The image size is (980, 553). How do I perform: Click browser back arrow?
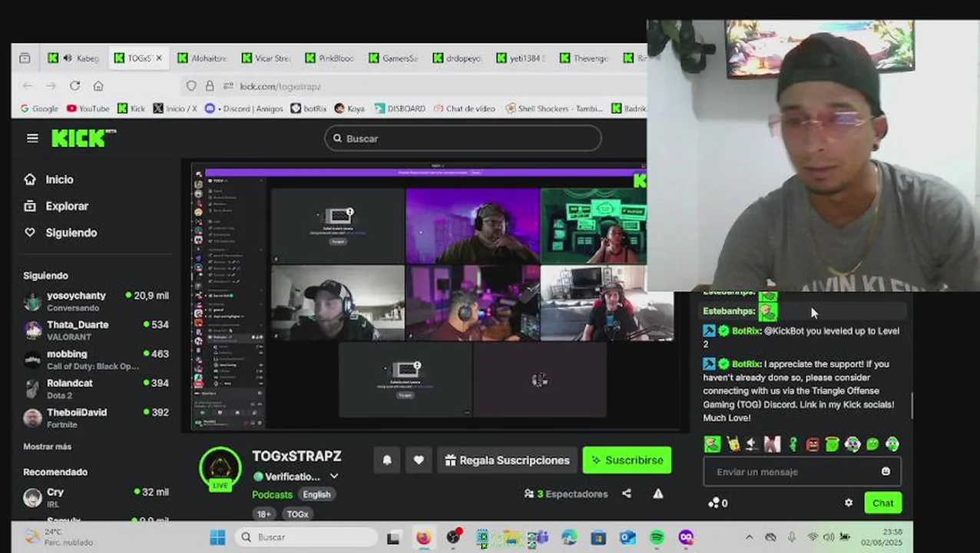[28, 86]
